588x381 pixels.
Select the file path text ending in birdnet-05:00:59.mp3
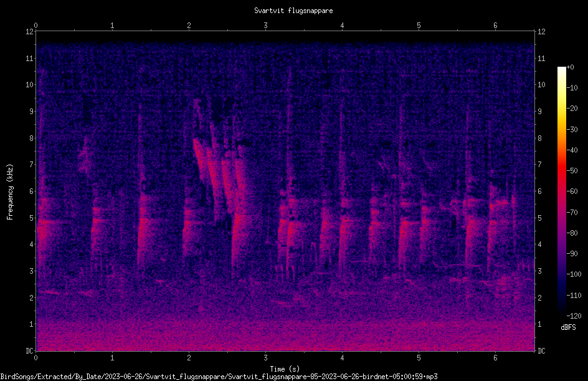(x=219, y=377)
